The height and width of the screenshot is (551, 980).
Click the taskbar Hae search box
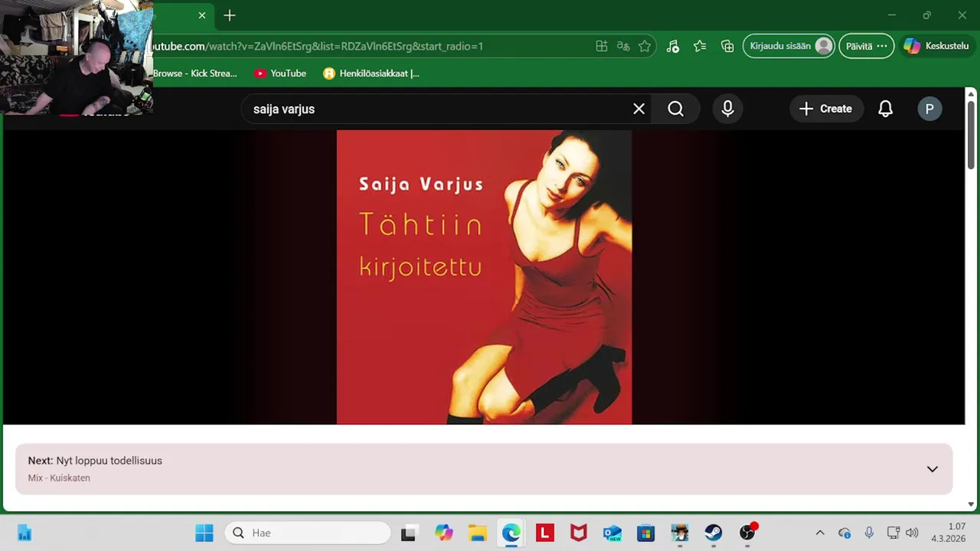(308, 533)
